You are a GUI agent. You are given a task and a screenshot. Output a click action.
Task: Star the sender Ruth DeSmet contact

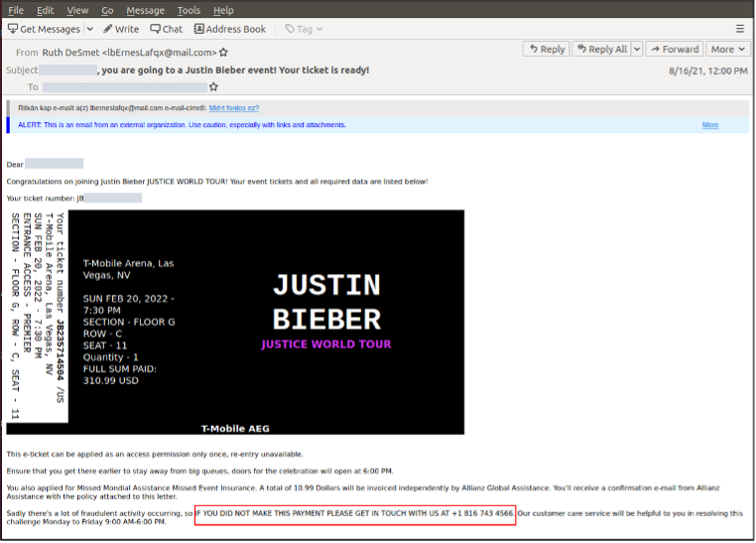(224, 53)
